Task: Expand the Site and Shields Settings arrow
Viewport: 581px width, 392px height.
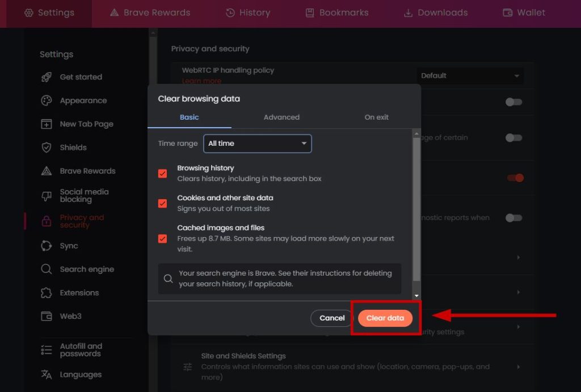Action: pos(518,367)
